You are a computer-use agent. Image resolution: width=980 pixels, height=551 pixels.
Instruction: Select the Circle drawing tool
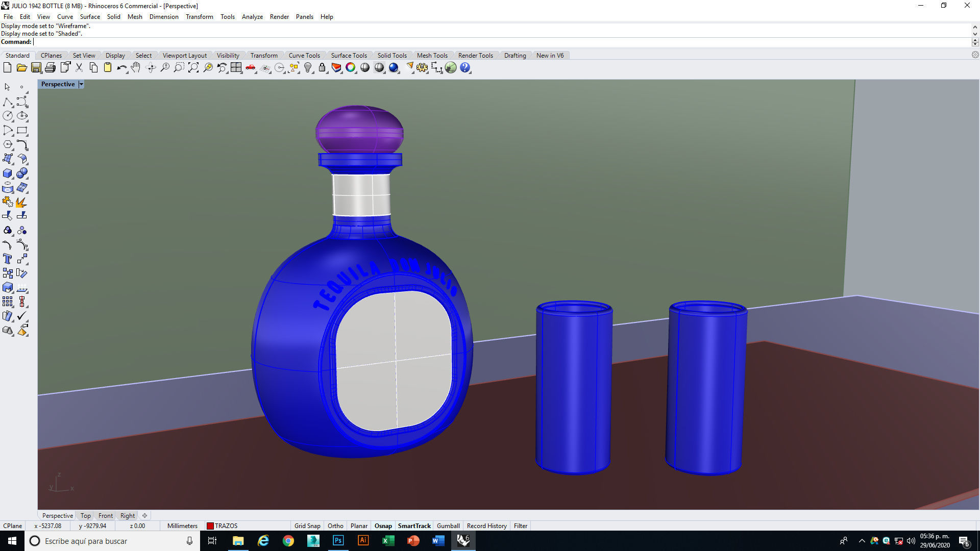pos(8,116)
